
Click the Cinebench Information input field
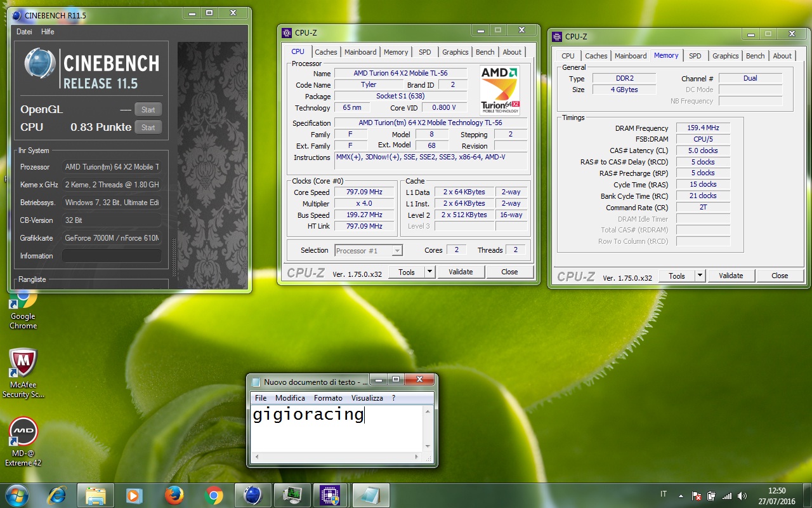(x=112, y=256)
